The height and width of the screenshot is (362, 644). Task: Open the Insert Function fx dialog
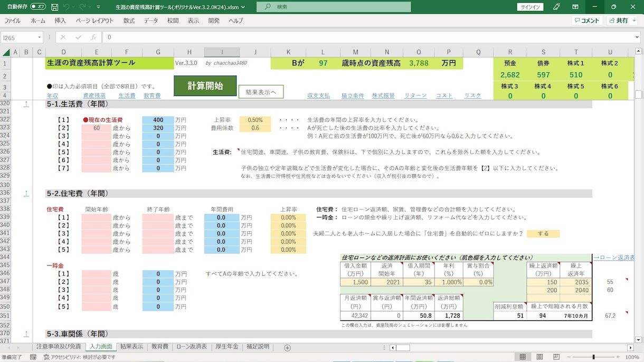click(93, 37)
